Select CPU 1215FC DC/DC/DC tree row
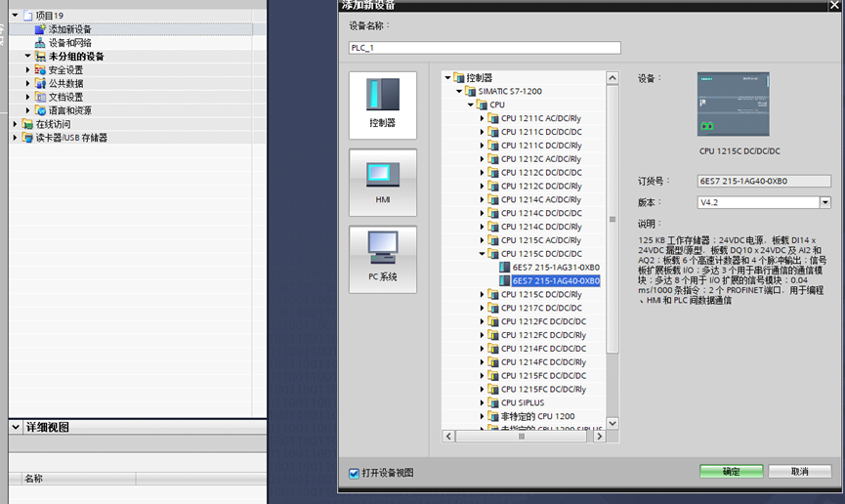Viewport: 845px width, 504px height. (x=543, y=376)
